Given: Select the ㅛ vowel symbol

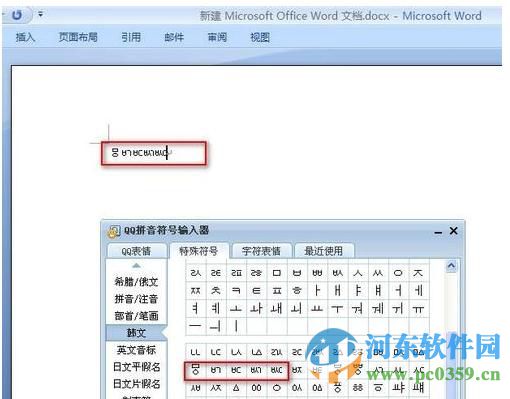Looking at the screenshot, I should click(x=317, y=309).
